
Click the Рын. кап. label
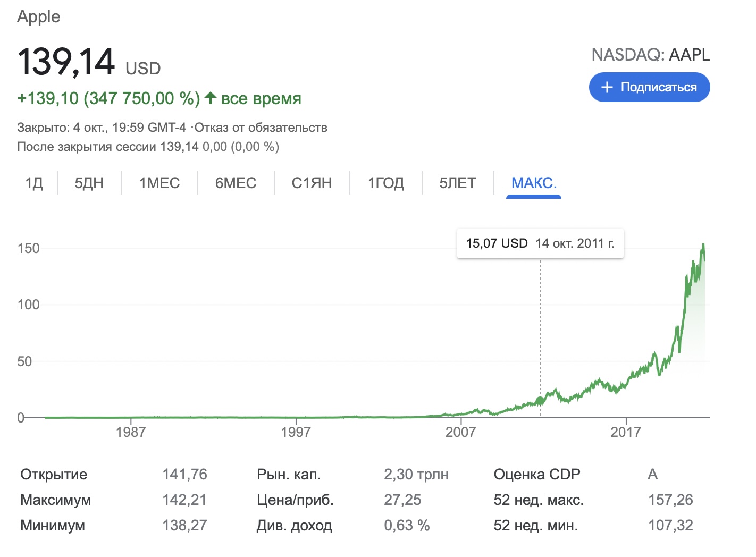point(289,474)
